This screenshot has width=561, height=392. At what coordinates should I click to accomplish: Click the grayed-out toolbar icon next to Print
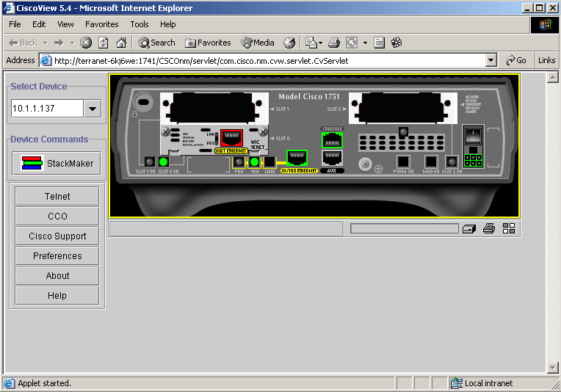pyautogui.click(x=352, y=43)
